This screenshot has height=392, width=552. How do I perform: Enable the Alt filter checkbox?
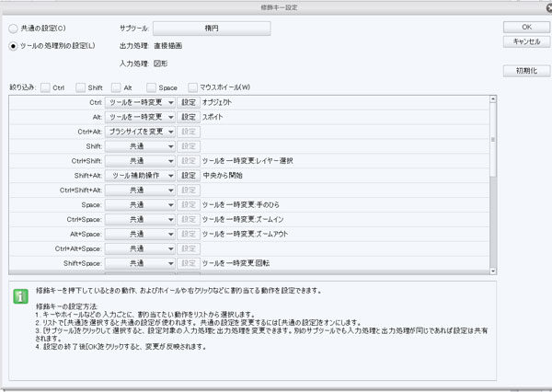click(x=116, y=87)
